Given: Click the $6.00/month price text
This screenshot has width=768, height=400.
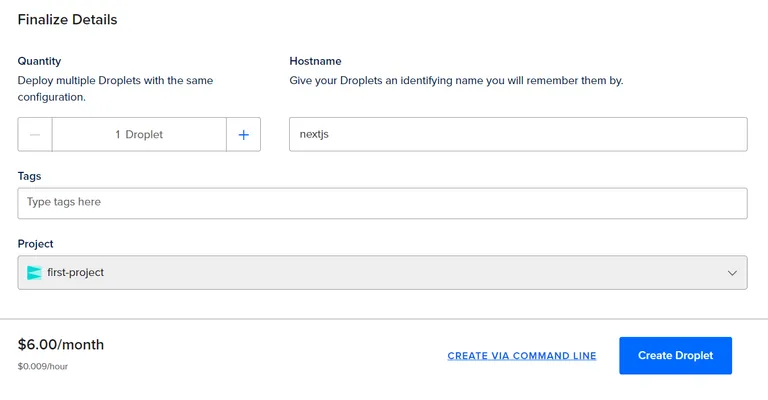Looking at the screenshot, I should (x=61, y=345).
